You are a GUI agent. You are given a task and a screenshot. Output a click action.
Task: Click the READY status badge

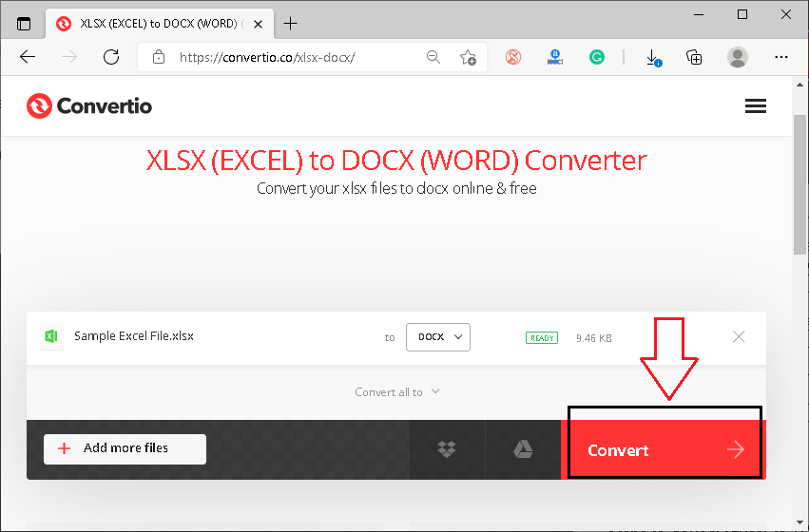(542, 338)
